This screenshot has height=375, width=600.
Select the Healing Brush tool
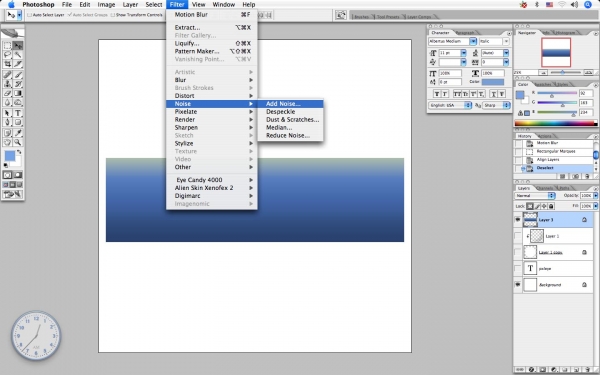click(7, 75)
